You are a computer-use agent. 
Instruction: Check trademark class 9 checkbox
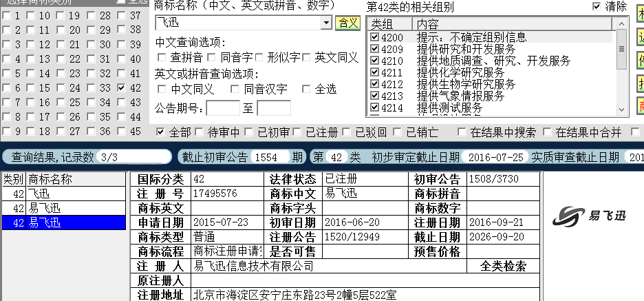pyautogui.click(x=6, y=131)
